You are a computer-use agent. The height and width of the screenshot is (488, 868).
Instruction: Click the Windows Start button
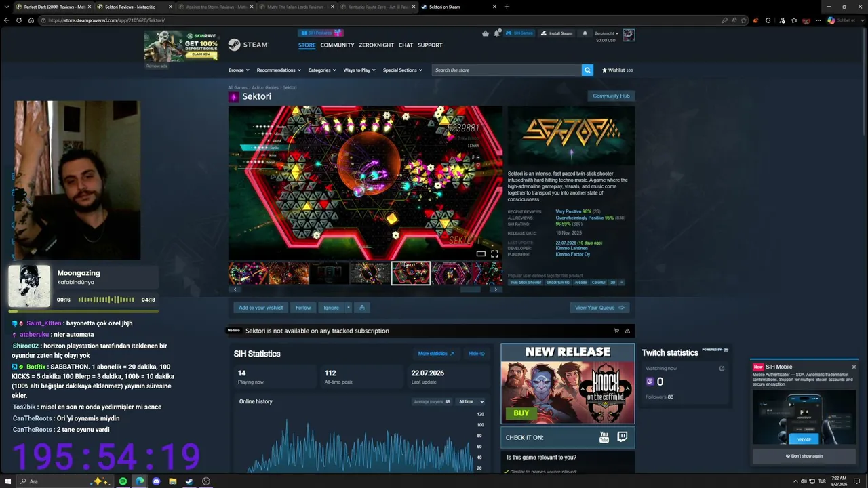click(8, 481)
